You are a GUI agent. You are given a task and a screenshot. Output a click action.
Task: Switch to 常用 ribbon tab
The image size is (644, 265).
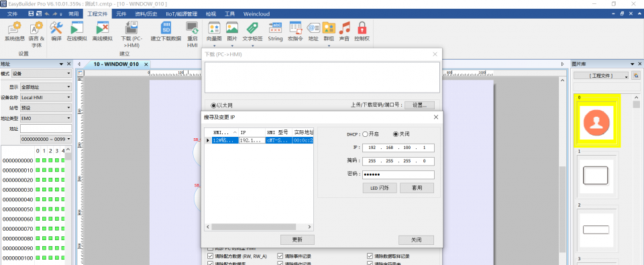[74, 13]
